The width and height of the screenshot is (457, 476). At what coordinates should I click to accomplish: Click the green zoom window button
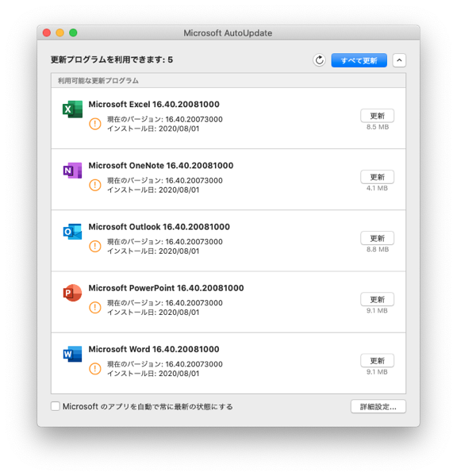point(73,33)
